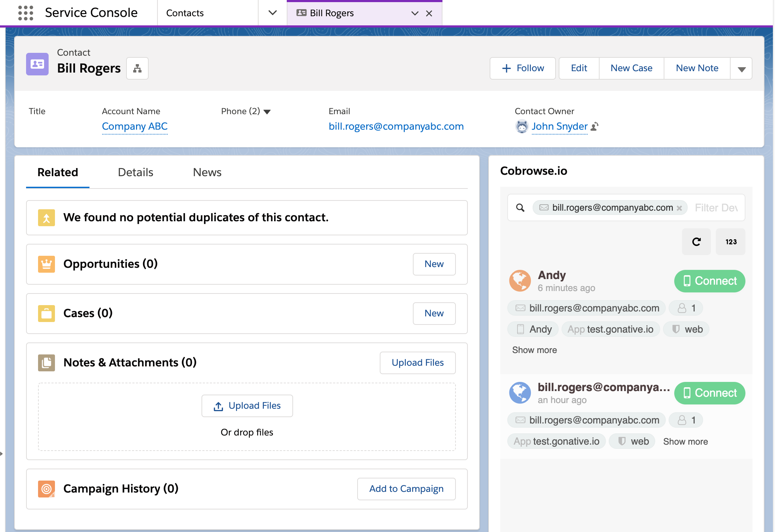775x532 pixels.
Task: Click the Cobrowse search magnifier icon
Action: click(x=520, y=208)
